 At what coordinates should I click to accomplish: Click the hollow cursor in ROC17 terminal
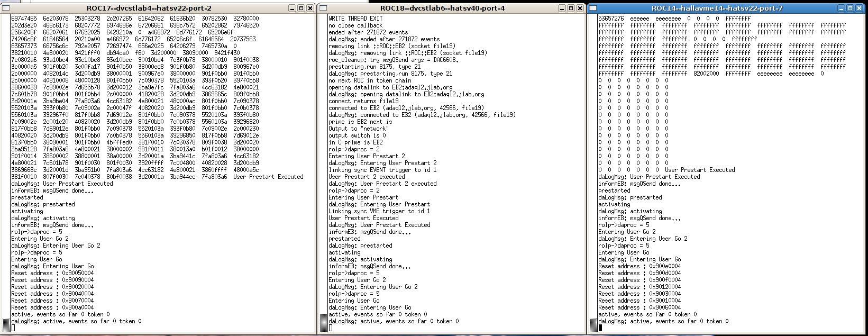[13, 328]
